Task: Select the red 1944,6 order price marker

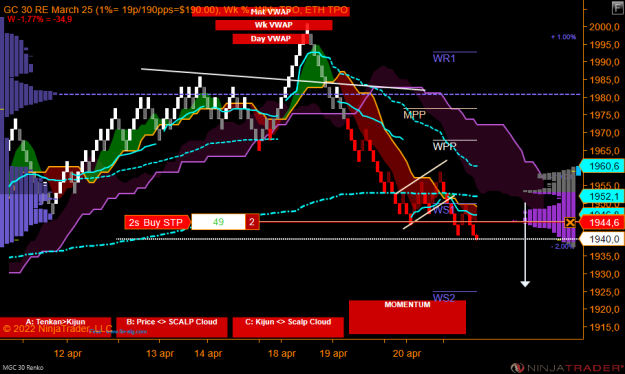Action: [x=603, y=222]
